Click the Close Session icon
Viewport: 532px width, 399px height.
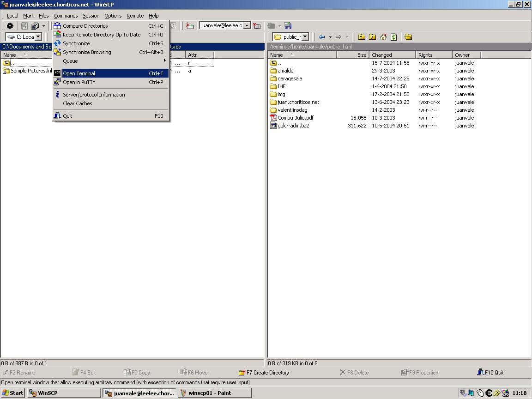click(257, 26)
